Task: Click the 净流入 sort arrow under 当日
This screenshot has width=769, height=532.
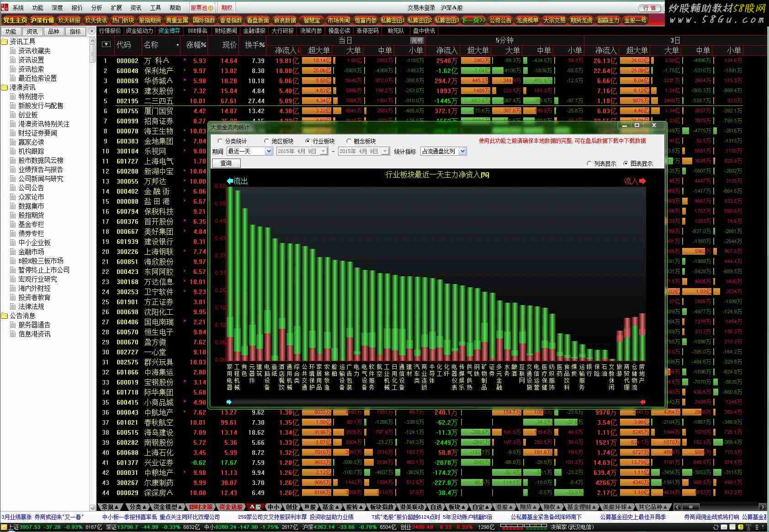Action: coord(298,51)
